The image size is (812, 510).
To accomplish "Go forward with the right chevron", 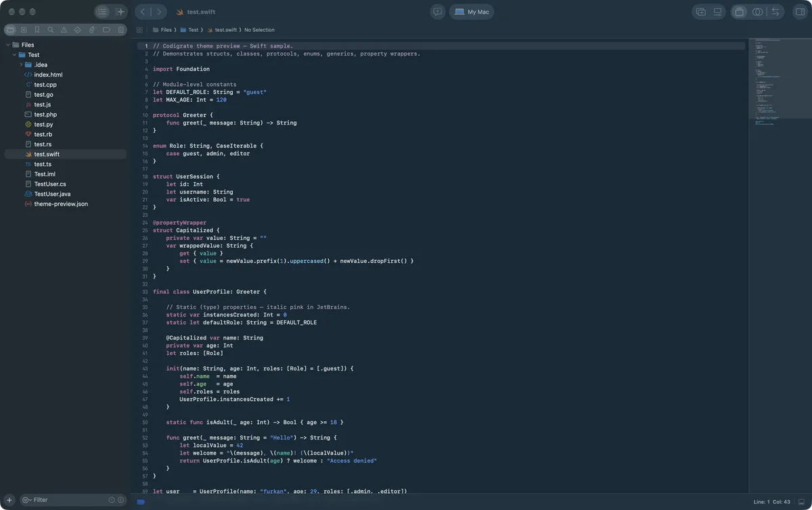I will [159, 12].
